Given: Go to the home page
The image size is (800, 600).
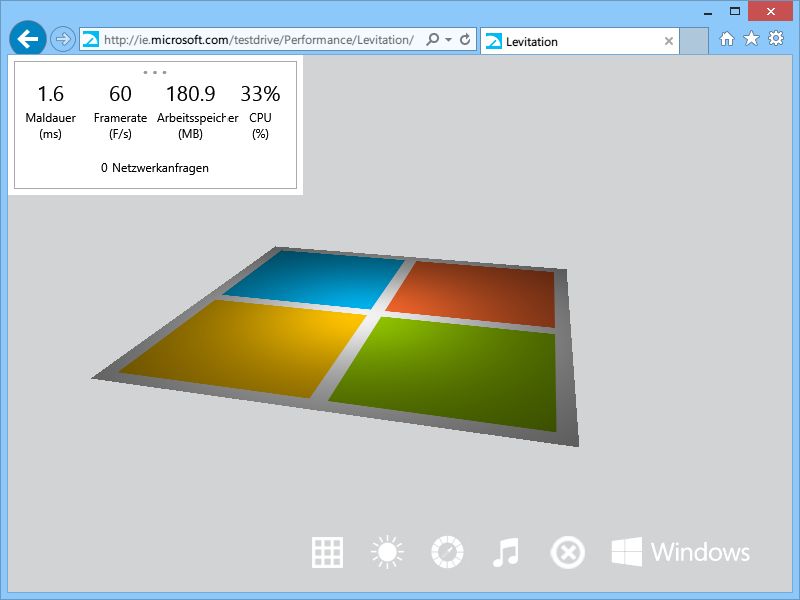Looking at the screenshot, I should pos(727,39).
